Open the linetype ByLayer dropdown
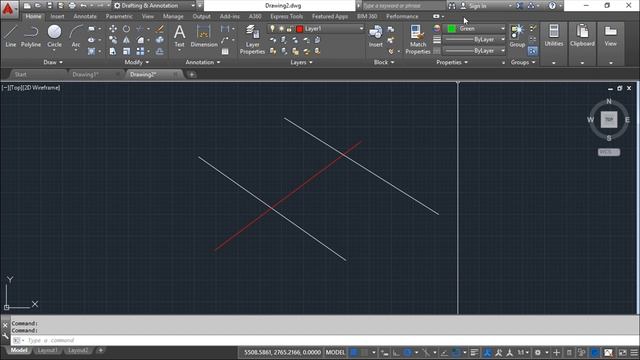 click(474, 51)
